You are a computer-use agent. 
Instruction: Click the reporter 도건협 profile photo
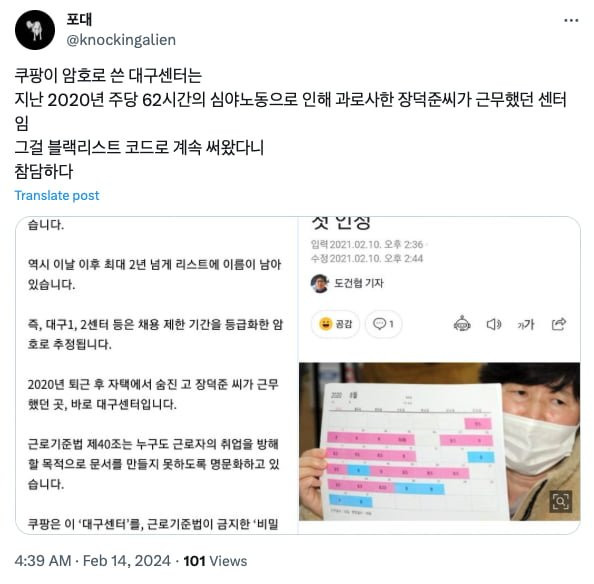pyautogui.click(x=320, y=283)
